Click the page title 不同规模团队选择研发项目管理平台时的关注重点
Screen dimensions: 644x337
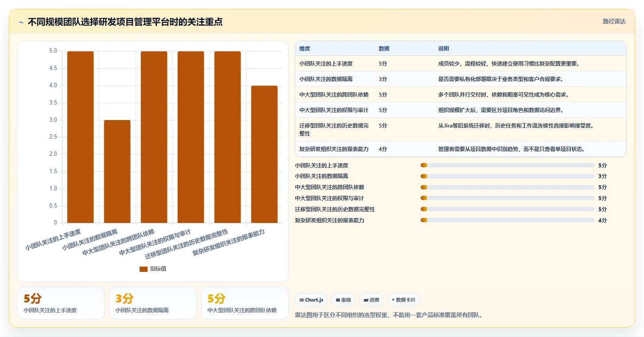pos(125,22)
